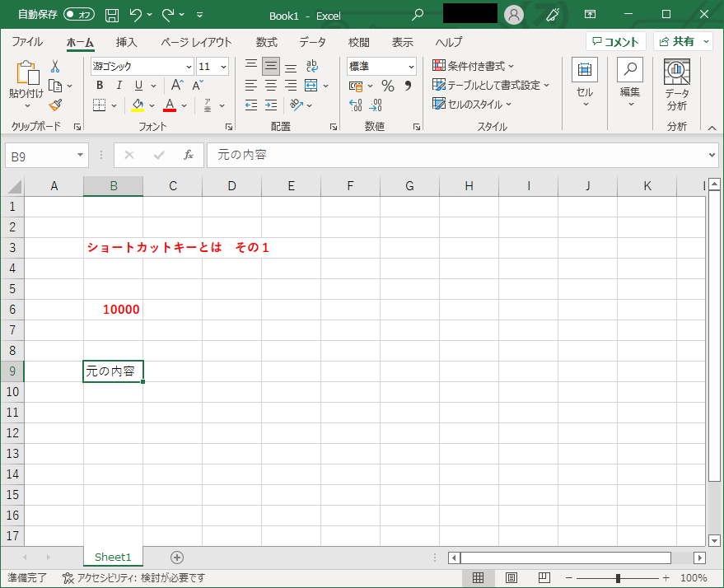Expand the formula bar
Image resolution: width=724 pixels, height=588 pixels.
click(x=712, y=155)
